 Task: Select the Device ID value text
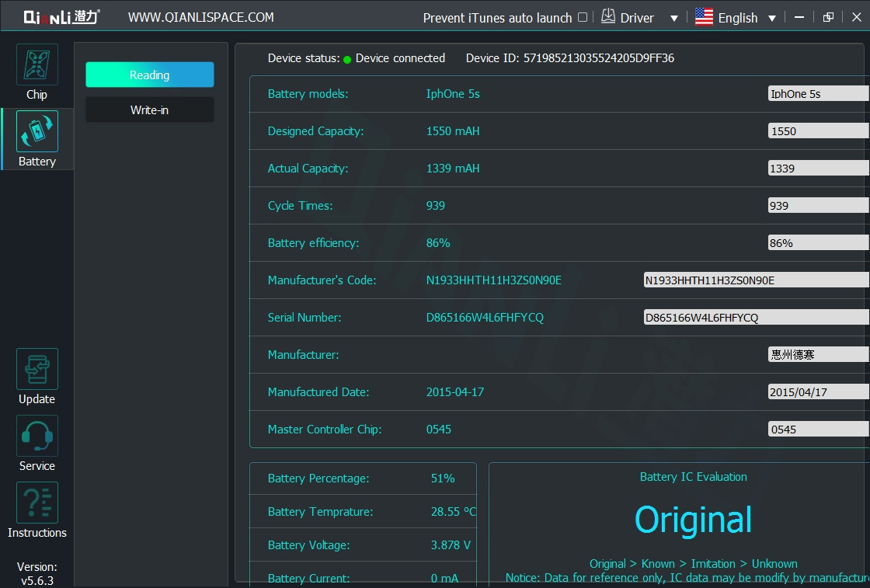599,57
